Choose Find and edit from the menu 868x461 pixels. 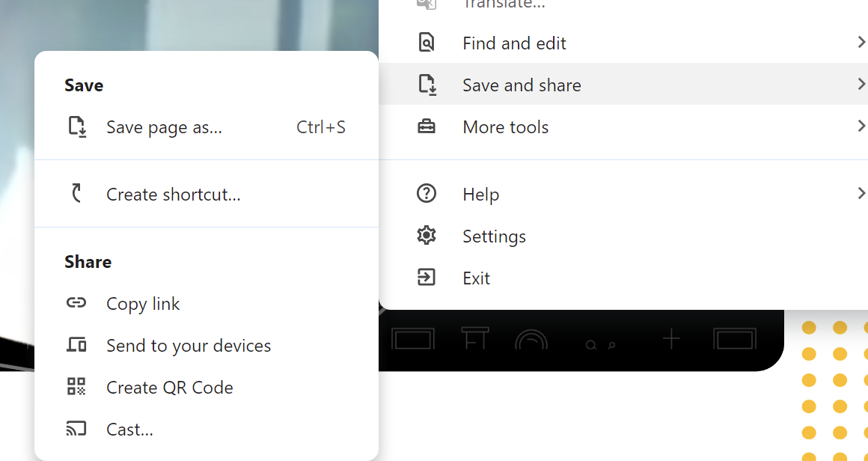(514, 43)
